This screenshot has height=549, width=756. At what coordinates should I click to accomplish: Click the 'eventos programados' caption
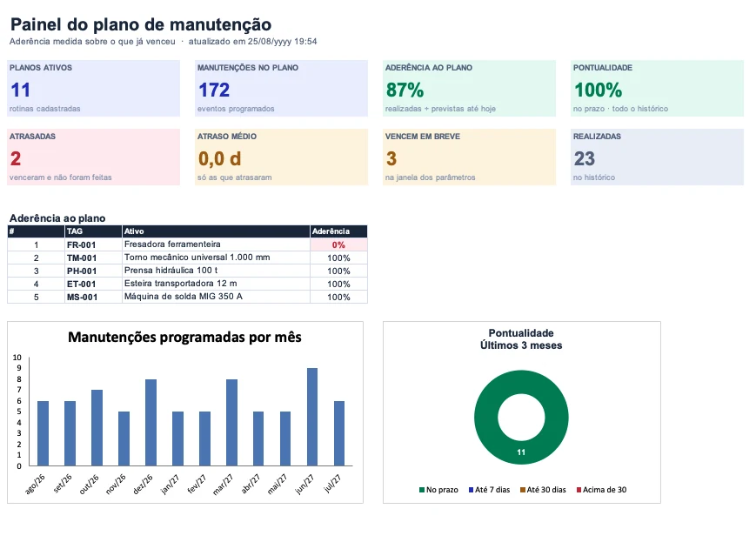(x=236, y=109)
